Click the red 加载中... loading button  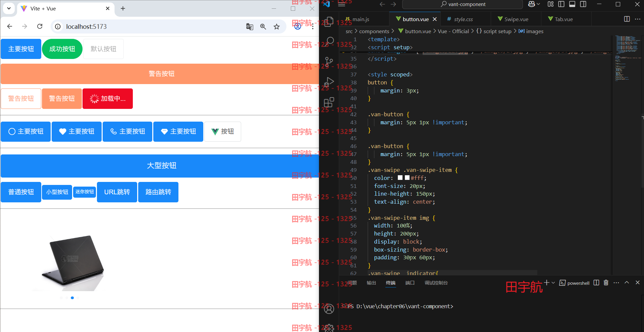108,98
